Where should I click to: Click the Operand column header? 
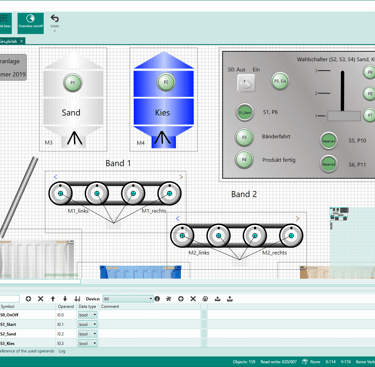click(x=66, y=306)
